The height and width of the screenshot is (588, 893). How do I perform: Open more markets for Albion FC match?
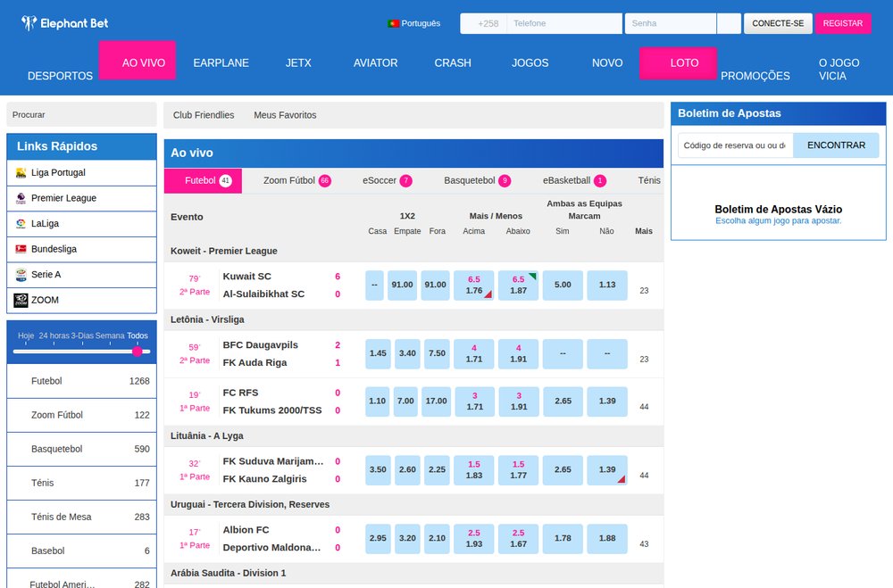click(644, 543)
